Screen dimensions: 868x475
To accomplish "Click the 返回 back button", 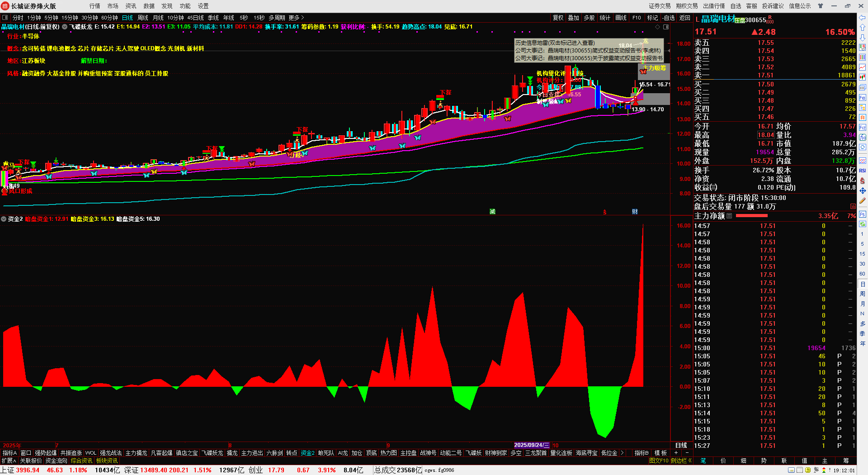I will 685,18.
